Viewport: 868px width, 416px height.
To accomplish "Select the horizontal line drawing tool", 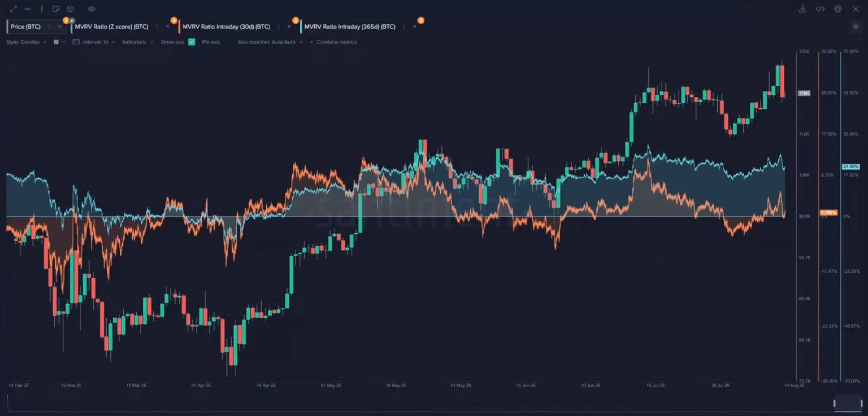I will point(27,9).
